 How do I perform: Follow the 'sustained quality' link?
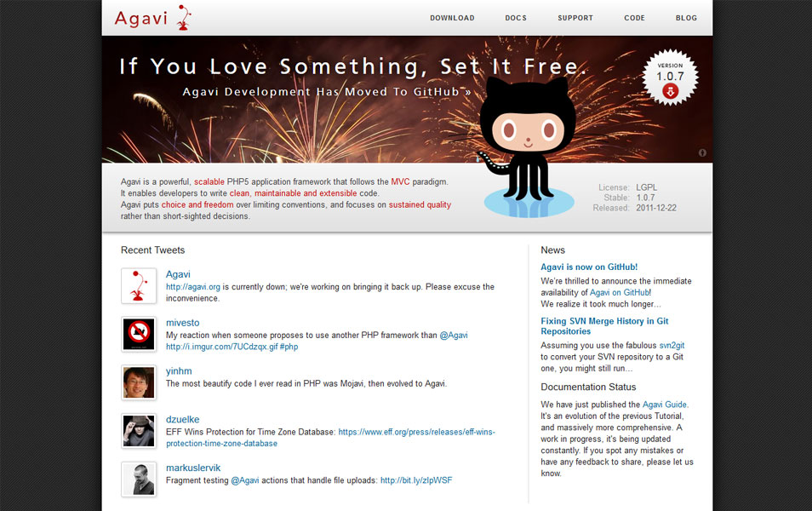point(420,204)
